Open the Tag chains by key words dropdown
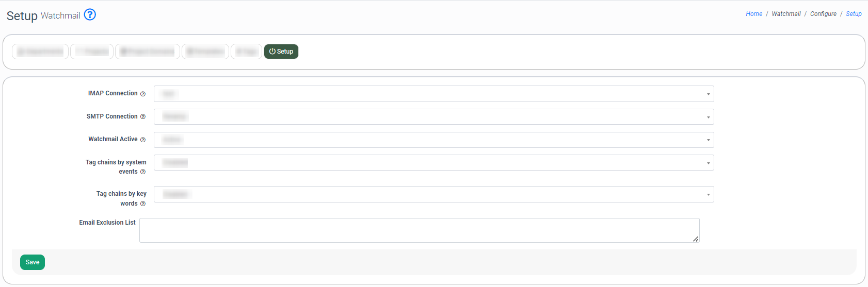Viewport: 868px width, 287px height. point(433,194)
